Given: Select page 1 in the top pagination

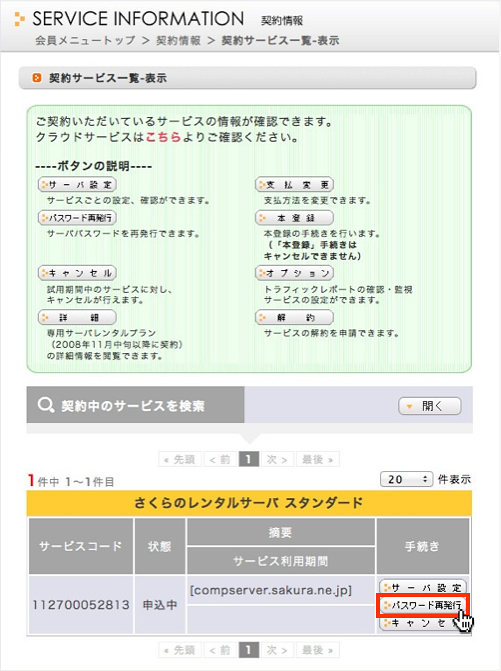Looking at the screenshot, I should (249, 460).
